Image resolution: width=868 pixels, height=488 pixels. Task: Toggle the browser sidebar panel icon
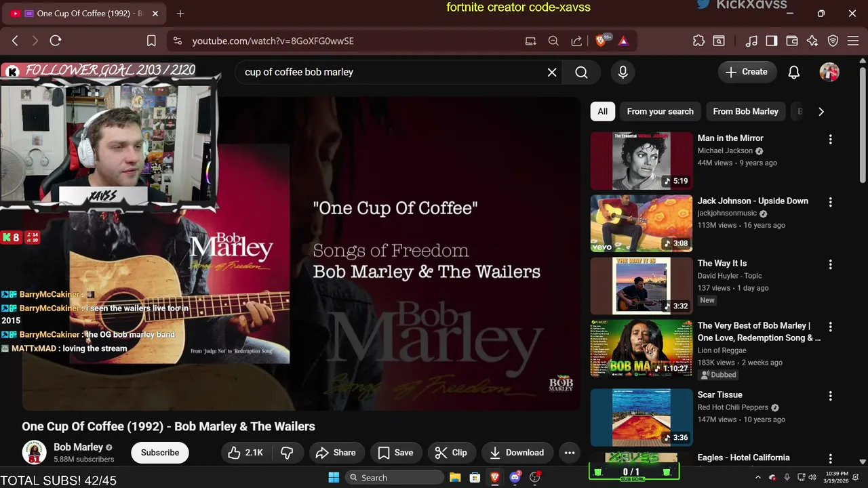772,41
